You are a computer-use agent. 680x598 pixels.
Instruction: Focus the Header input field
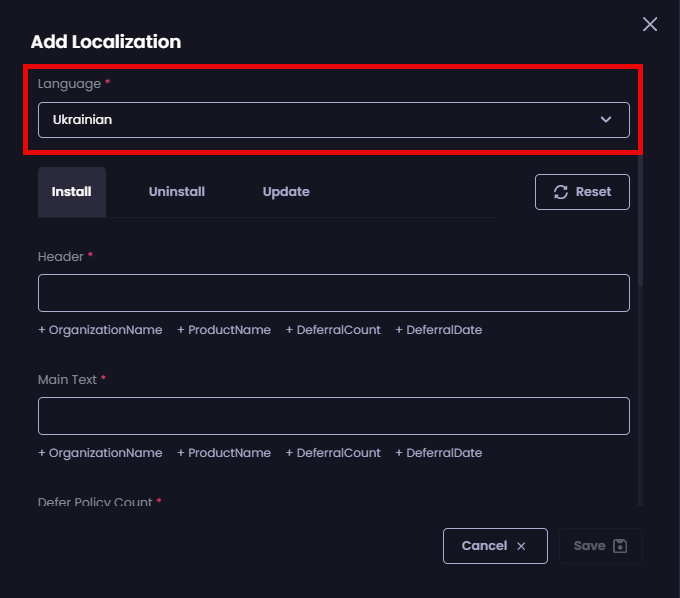[x=333, y=293]
